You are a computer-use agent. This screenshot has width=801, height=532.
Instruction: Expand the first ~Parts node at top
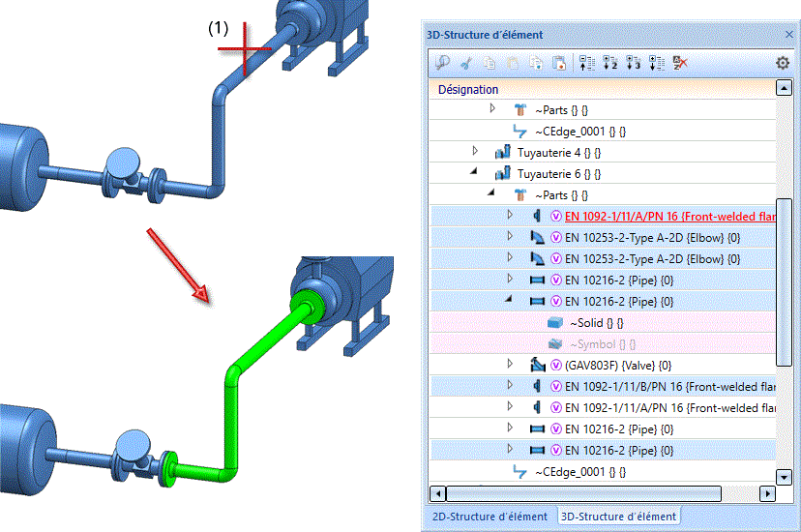[x=492, y=108]
